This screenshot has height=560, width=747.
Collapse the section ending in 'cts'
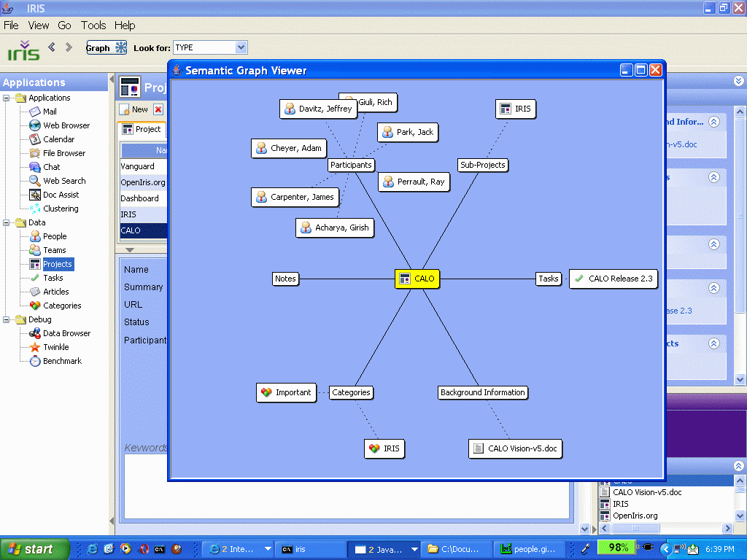713,343
